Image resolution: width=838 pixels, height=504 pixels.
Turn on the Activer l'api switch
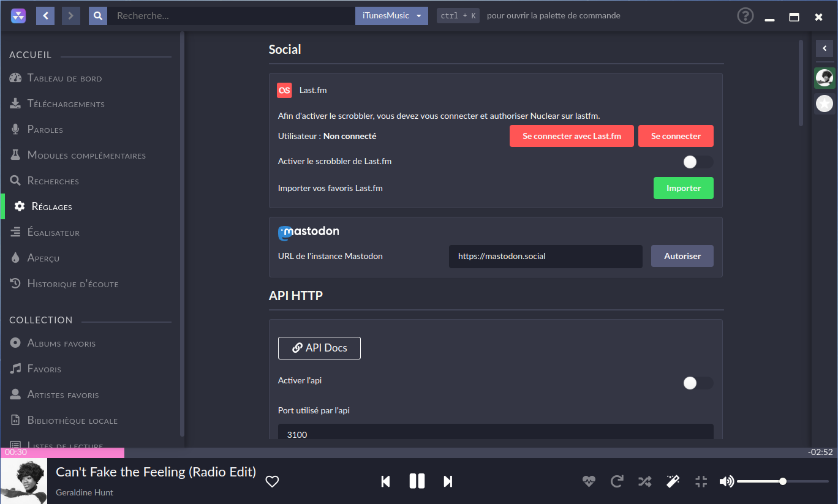[x=698, y=383]
